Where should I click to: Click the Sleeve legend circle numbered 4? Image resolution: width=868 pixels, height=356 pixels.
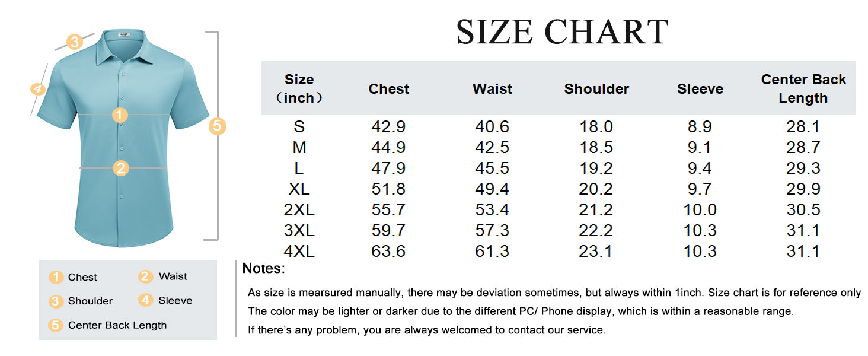click(145, 300)
